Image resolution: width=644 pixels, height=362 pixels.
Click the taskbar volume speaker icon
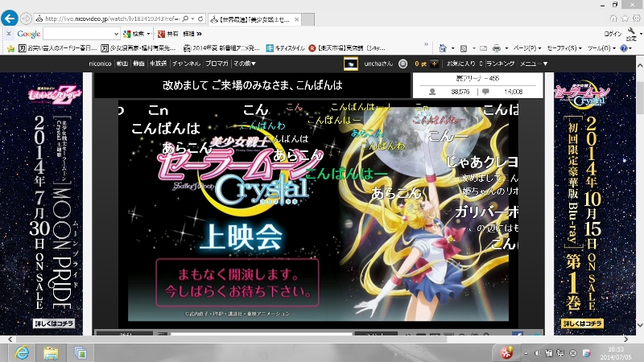point(538,353)
